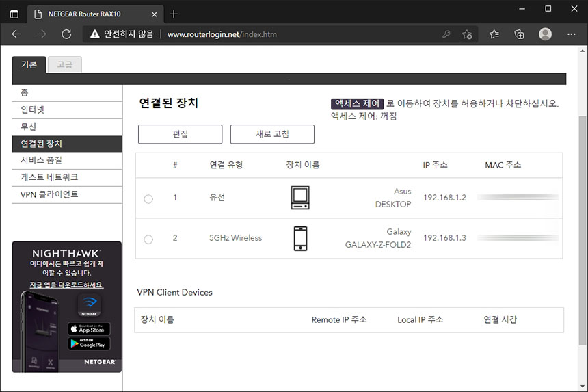
Task: Click the 연결 시간 column header
Action: pos(500,319)
